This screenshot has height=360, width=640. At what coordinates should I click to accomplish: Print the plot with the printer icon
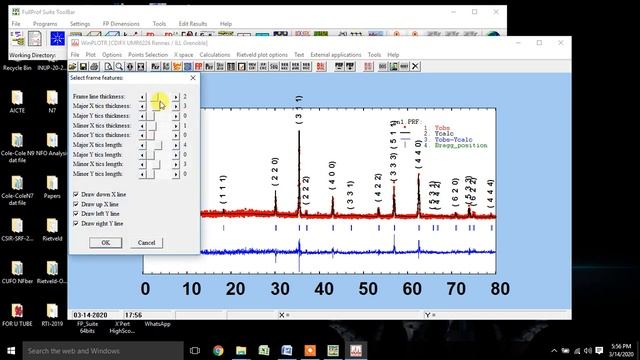click(x=94, y=67)
